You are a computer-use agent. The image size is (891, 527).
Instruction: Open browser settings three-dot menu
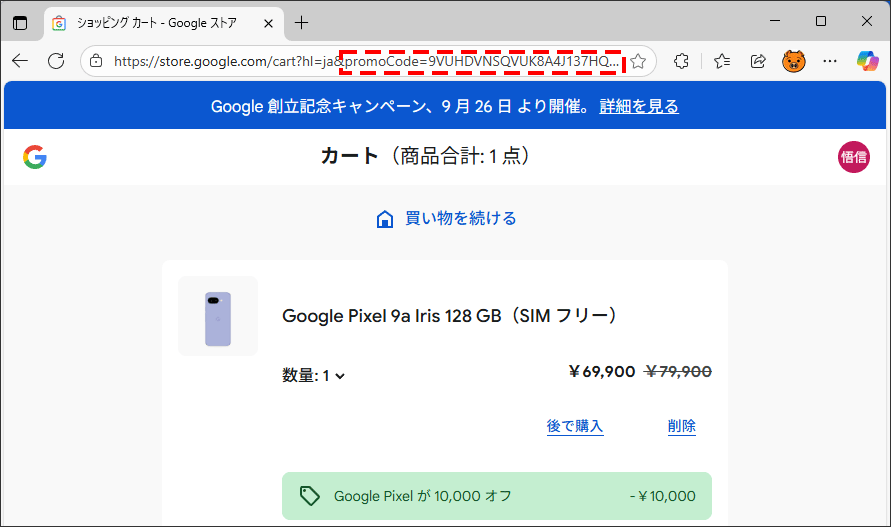pyautogui.click(x=830, y=61)
